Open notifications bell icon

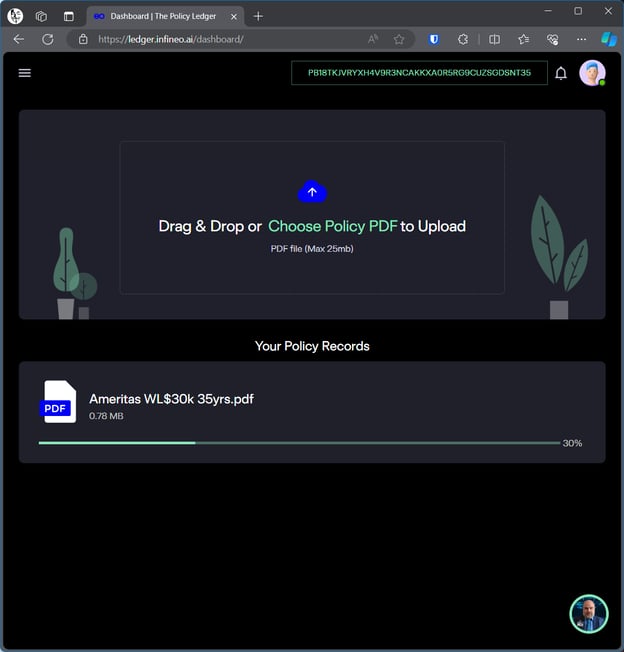pyautogui.click(x=561, y=73)
